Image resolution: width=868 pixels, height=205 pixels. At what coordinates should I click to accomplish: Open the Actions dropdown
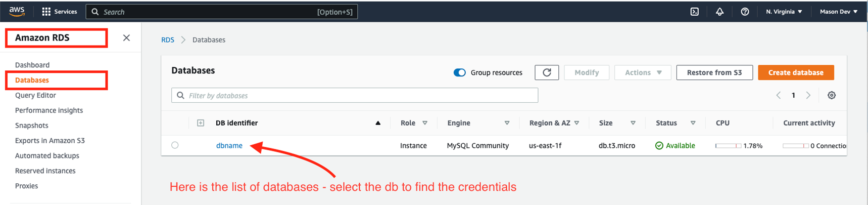[643, 72]
